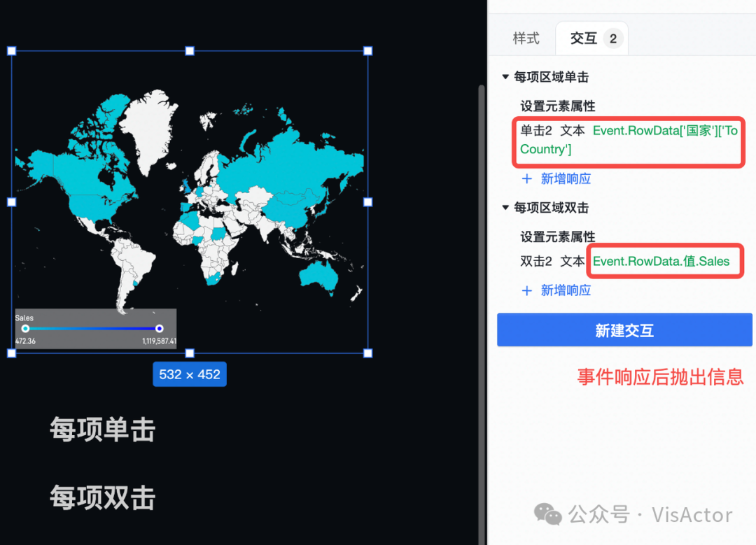The width and height of the screenshot is (756, 545).
Task: Collapse the 每项区域单击 section
Action: tap(505, 77)
